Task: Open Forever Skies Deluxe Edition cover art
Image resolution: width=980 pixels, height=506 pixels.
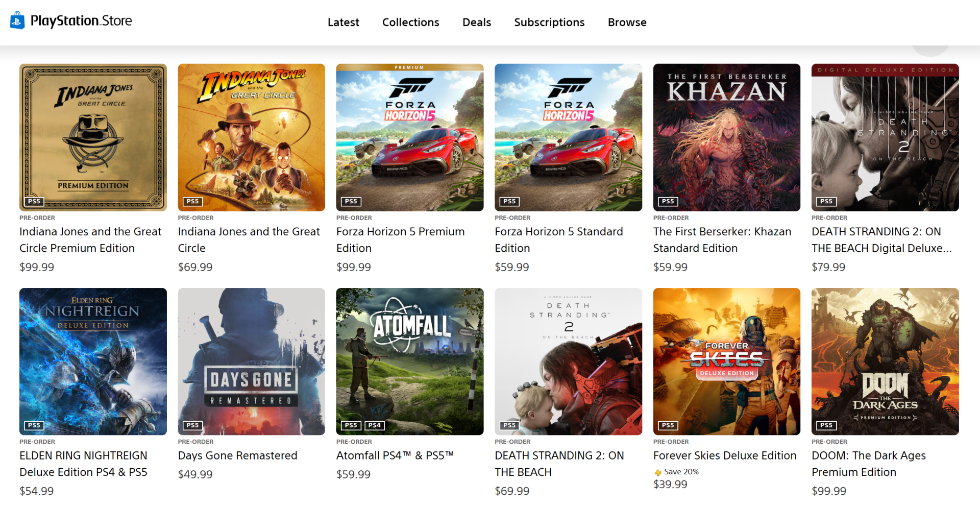Action: 727,362
